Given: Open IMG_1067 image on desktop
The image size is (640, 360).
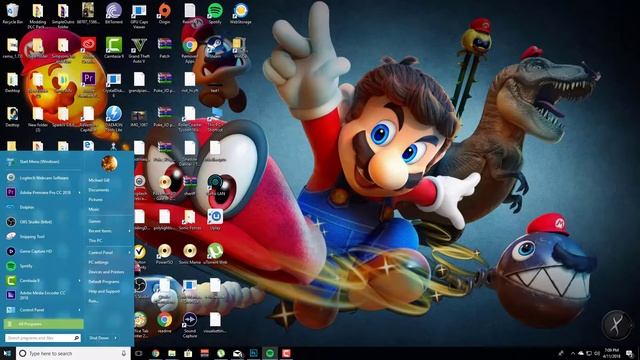Looking at the screenshot, I should pyautogui.click(x=139, y=118).
